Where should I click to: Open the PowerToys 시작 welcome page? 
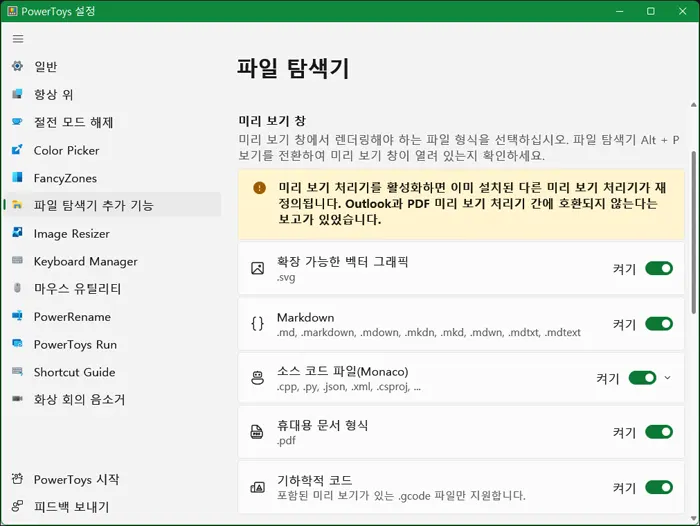(112, 479)
